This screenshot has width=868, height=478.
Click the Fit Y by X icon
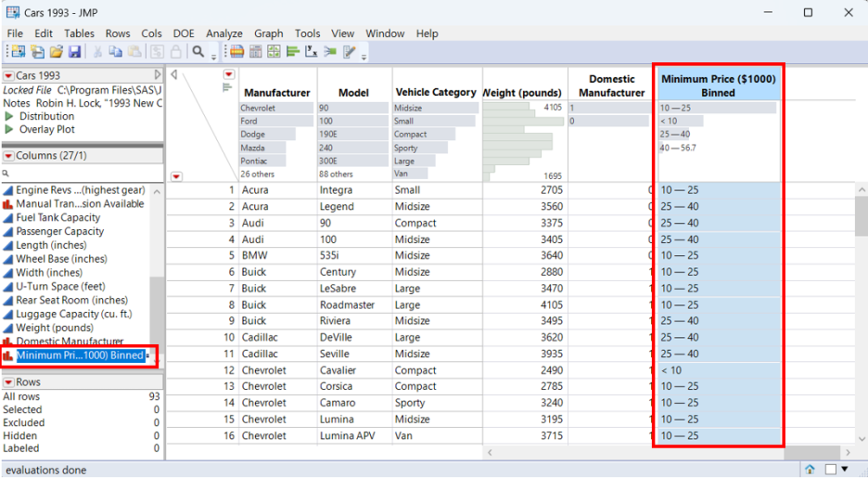(x=311, y=52)
